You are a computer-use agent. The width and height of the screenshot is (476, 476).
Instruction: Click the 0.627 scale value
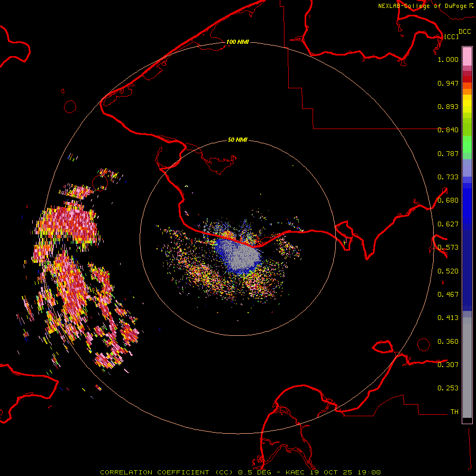(448, 224)
